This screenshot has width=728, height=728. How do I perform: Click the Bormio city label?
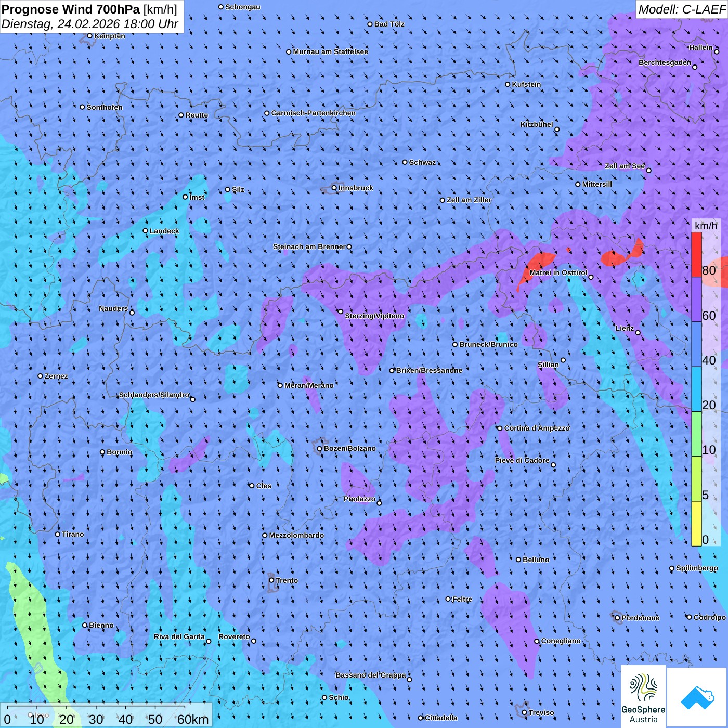pos(119,452)
